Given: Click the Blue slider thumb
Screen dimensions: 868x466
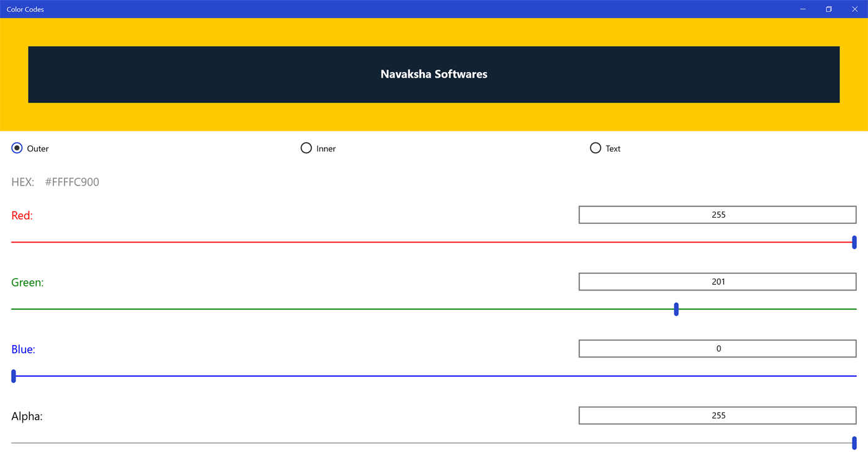Looking at the screenshot, I should click(x=13, y=375).
